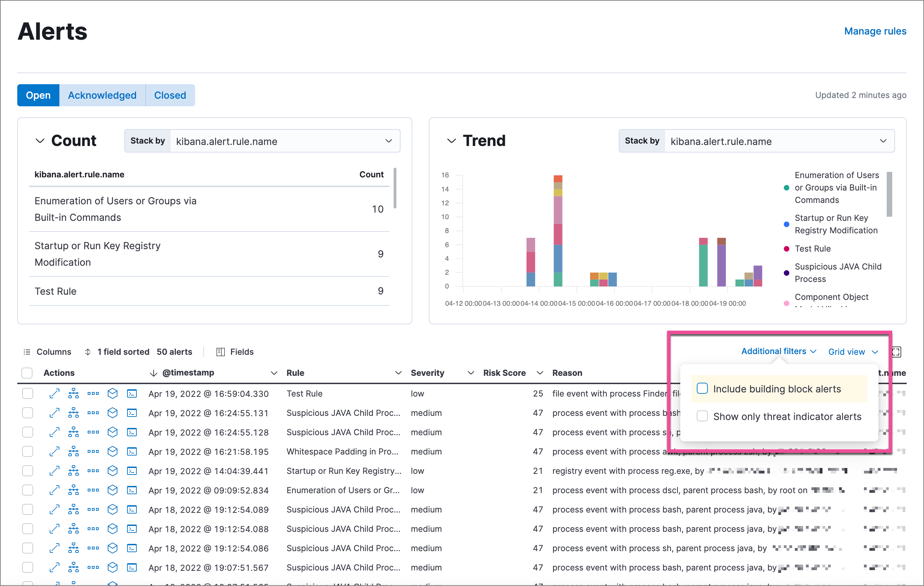This screenshot has height=586, width=924.
Task: Switch to the Closed tab
Action: click(170, 95)
